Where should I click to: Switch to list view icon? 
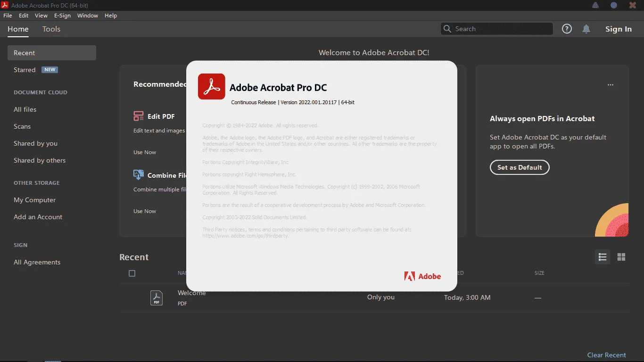point(603,257)
